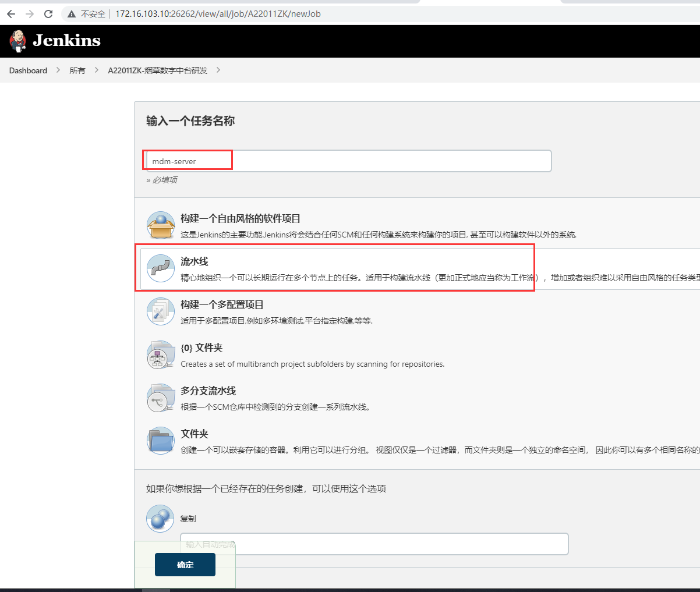Click the 确定 confirm button
Viewport: 700px width, 592px height.
pos(185,565)
